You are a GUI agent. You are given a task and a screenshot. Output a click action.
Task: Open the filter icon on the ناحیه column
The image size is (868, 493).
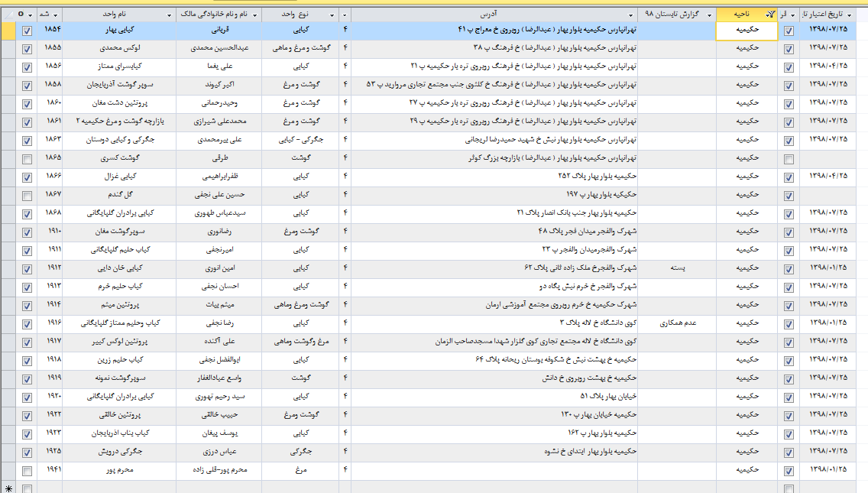pyautogui.click(x=770, y=15)
